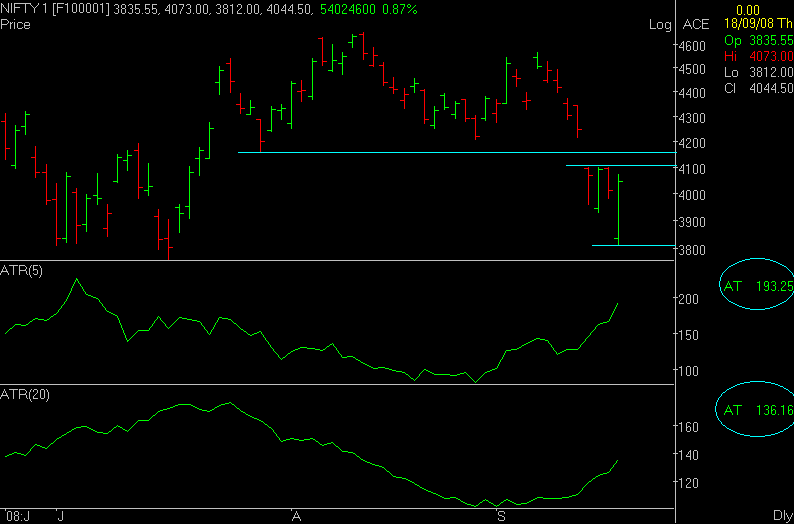The height and width of the screenshot is (524, 794).
Task: Click the short cyan line near 4100
Action: click(620, 166)
